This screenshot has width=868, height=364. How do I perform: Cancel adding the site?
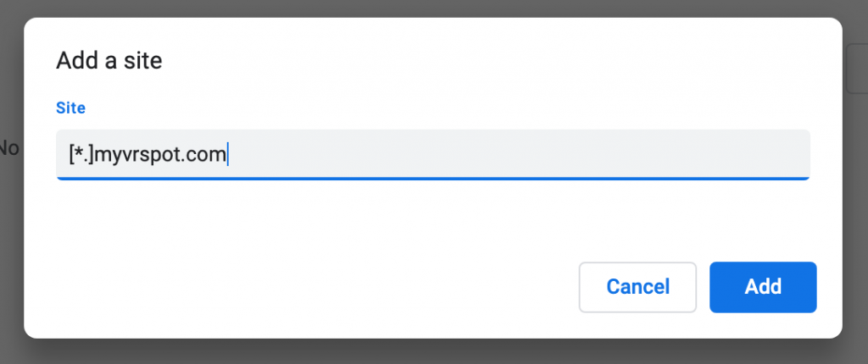(x=637, y=287)
